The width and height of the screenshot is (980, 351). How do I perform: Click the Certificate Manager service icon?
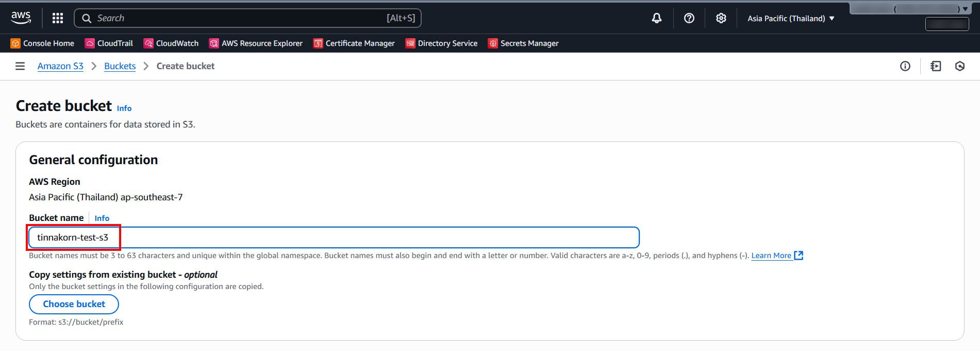318,43
